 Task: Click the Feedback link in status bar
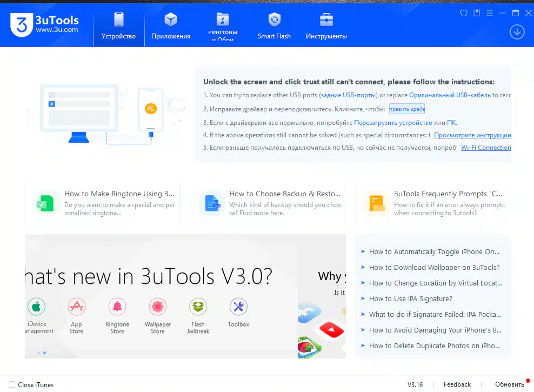[457, 384]
